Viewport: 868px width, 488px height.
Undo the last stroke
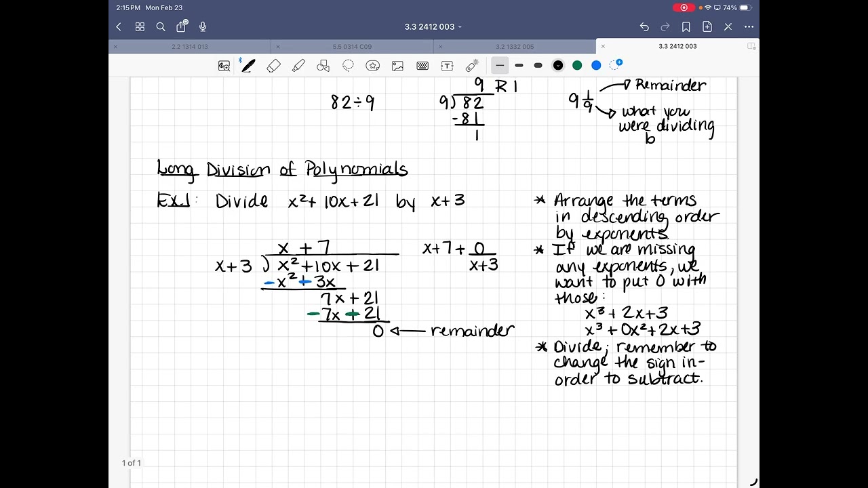click(644, 26)
